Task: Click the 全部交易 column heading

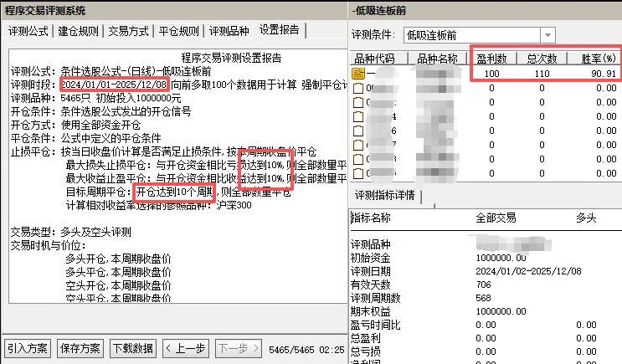Action: pos(496,218)
